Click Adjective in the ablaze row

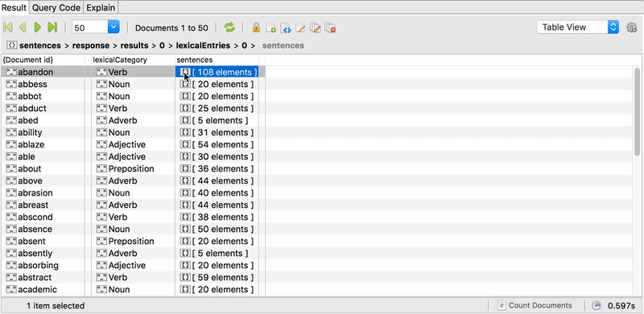point(127,145)
